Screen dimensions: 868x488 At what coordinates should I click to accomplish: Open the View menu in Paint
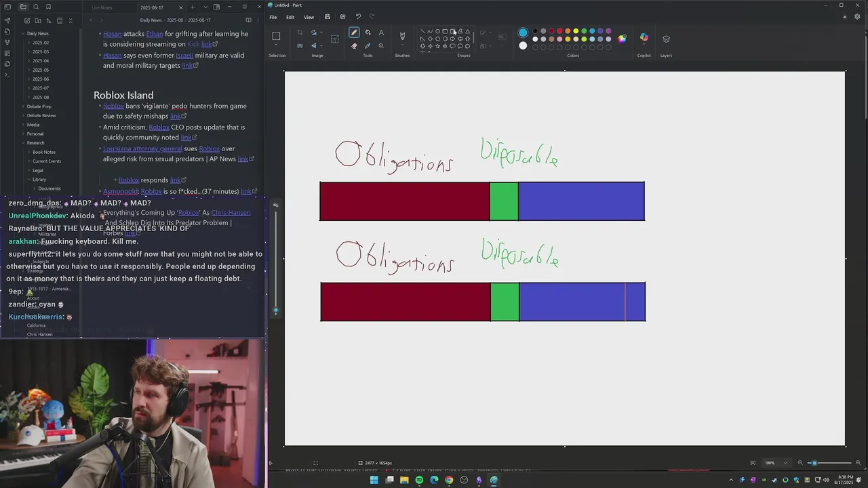pyautogui.click(x=309, y=17)
